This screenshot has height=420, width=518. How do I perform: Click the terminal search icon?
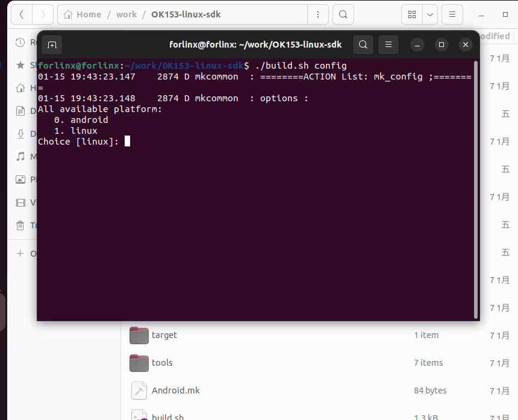coord(363,45)
